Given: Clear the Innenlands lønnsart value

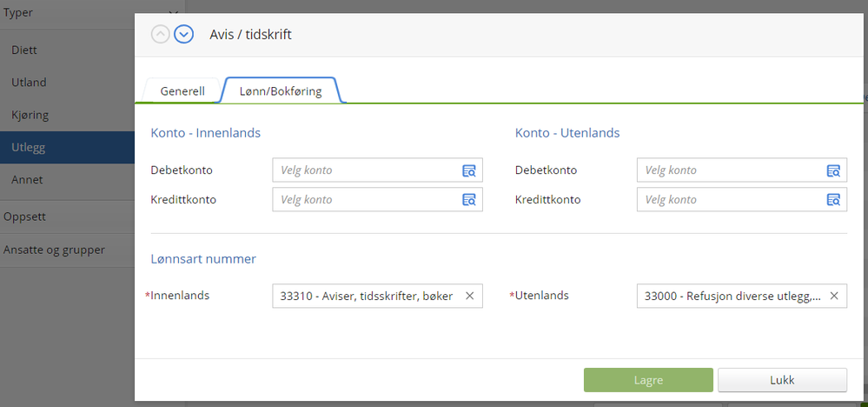Looking at the screenshot, I should (470, 296).
